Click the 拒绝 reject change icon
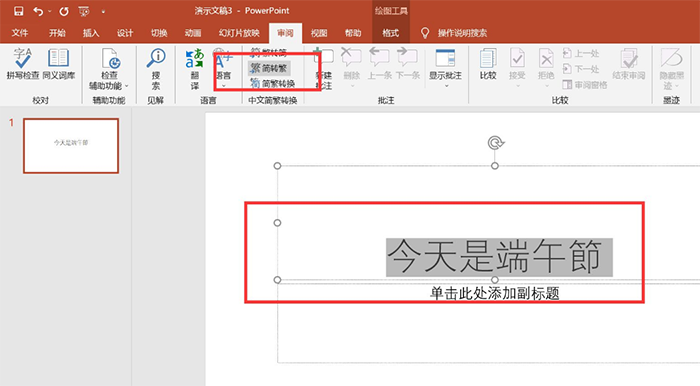The image size is (700, 386). 546,58
